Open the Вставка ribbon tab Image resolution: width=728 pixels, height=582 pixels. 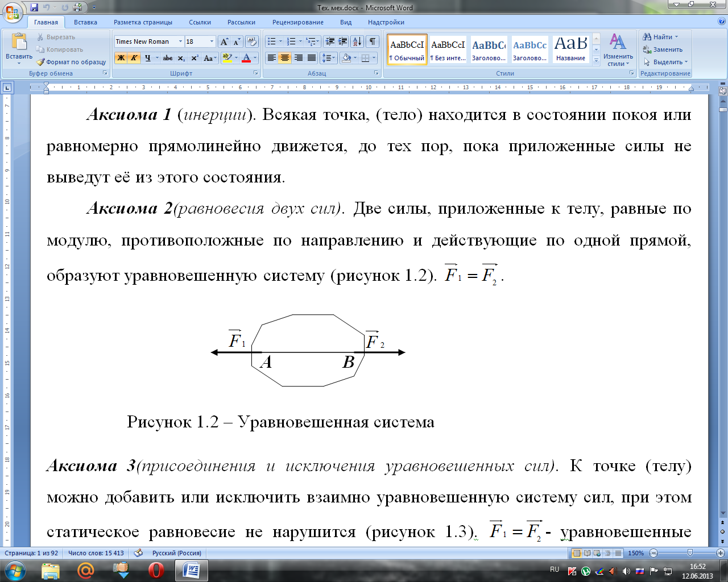pos(85,22)
